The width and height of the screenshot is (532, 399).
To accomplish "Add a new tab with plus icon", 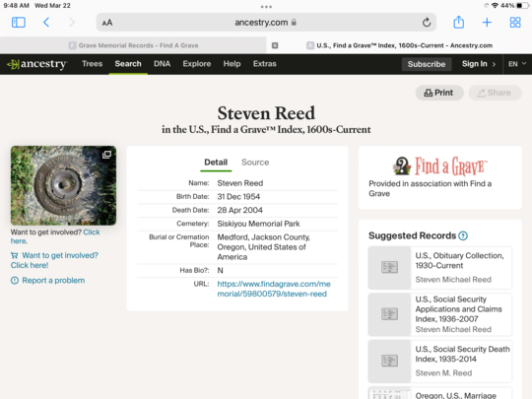I will [x=487, y=23].
